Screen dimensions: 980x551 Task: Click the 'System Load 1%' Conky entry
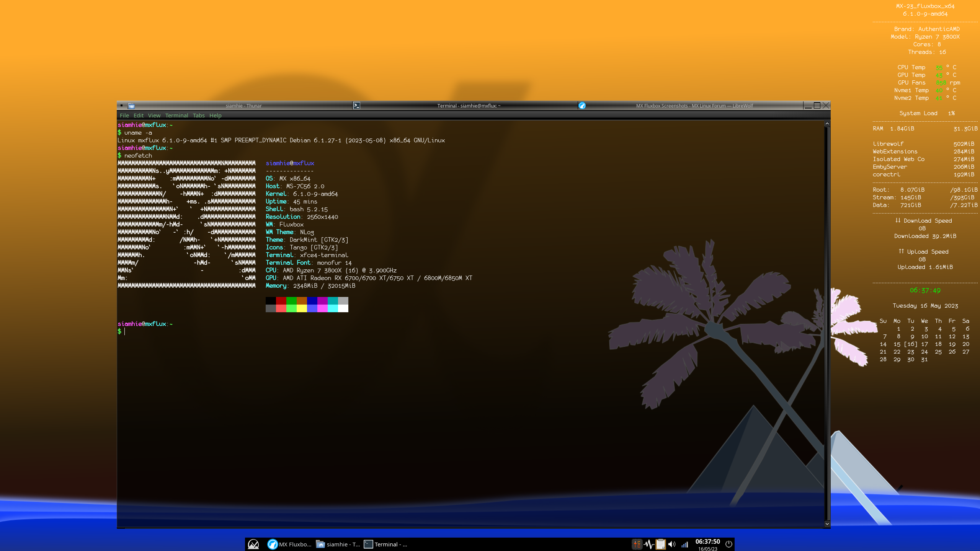point(927,113)
